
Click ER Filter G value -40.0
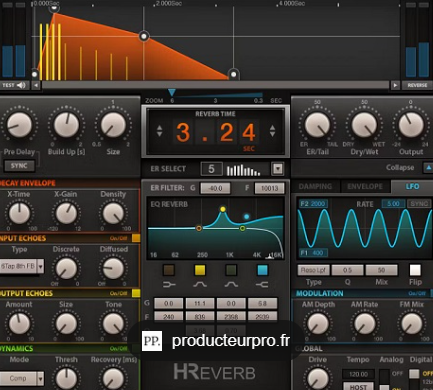click(215, 188)
